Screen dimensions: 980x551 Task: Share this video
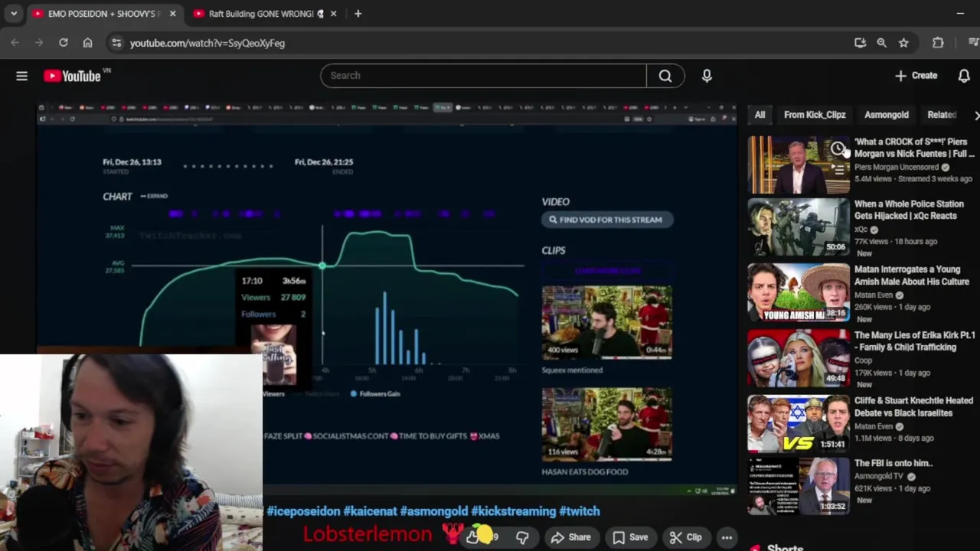pyautogui.click(x=571, y=537)
